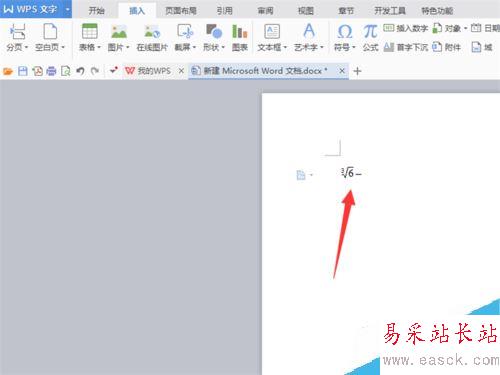
Task: Expand the Page Break (分页) dropdown arrow
Action: pos(26,47)
